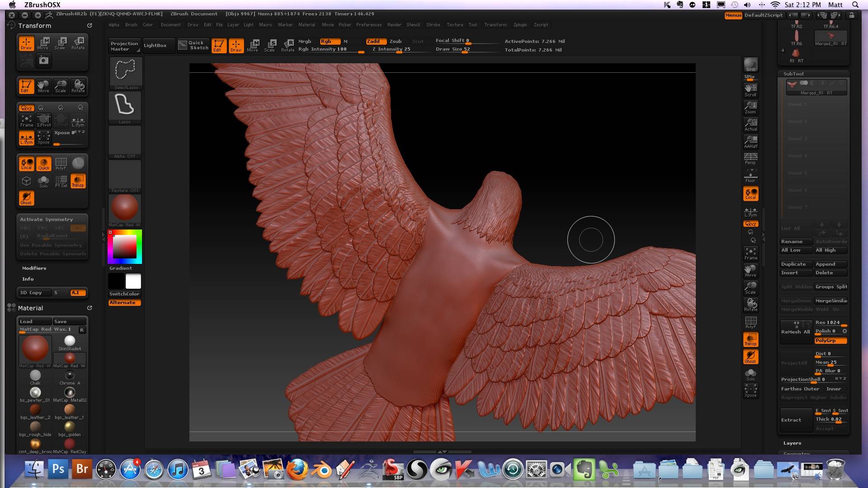Expand the Info section

pyautogui.click(x=28, y=279)
